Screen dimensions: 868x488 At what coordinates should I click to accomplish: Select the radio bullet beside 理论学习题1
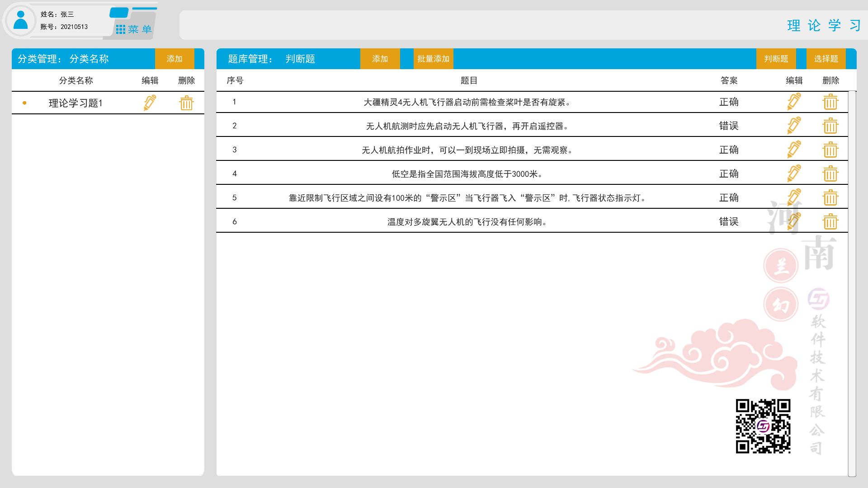click(x=24, y=103)
